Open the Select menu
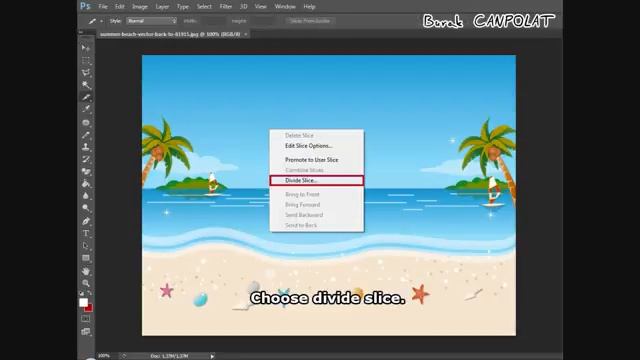Screen dimensions: 640x360 tap(204, 7)
